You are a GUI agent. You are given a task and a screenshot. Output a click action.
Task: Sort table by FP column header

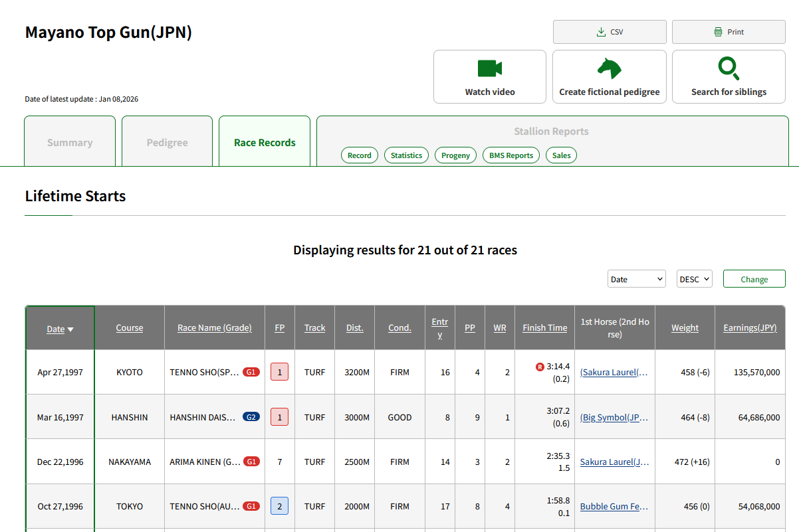click(x=280, y=327)
